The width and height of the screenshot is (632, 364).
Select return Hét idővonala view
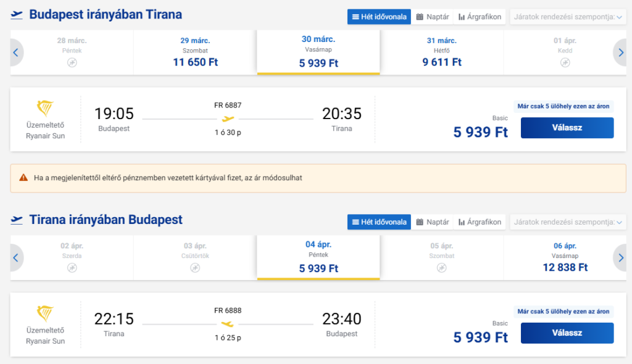380,222
